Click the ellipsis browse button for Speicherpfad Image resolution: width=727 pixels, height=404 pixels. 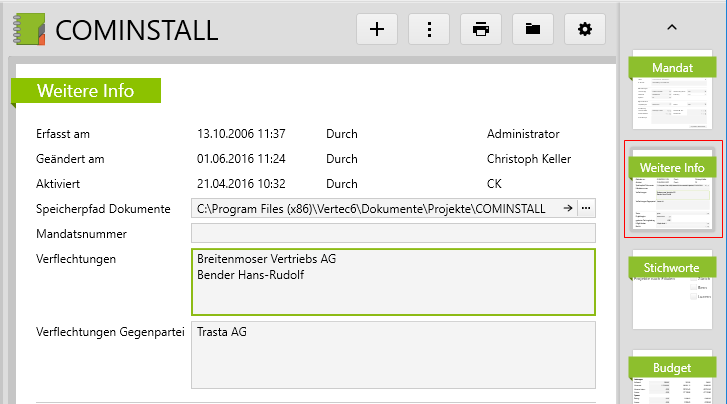pos(586,208)
